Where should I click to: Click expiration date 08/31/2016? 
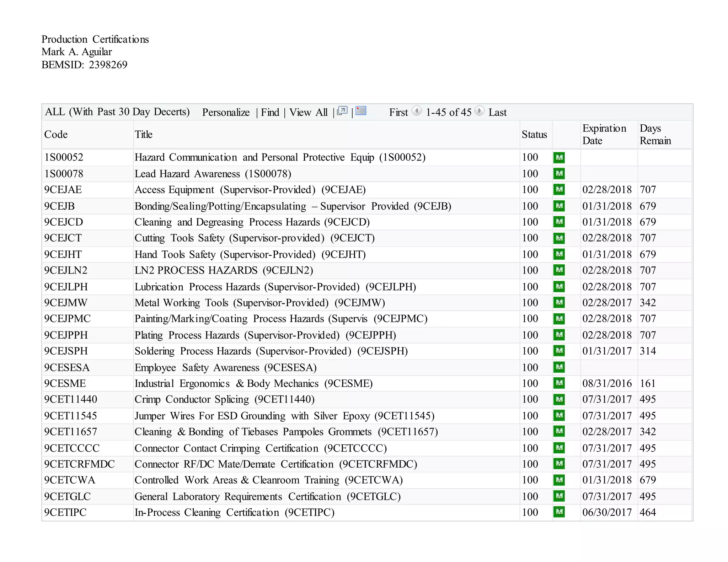tap(607, 383)
